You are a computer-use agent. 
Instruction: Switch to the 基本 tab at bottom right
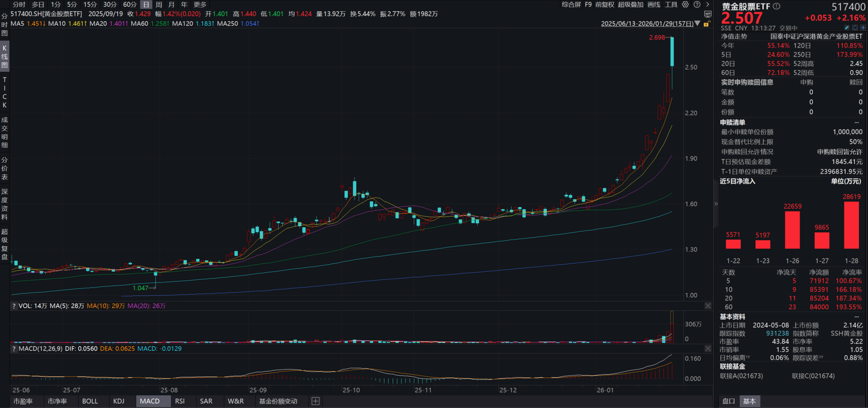click(x=749, y=401)
